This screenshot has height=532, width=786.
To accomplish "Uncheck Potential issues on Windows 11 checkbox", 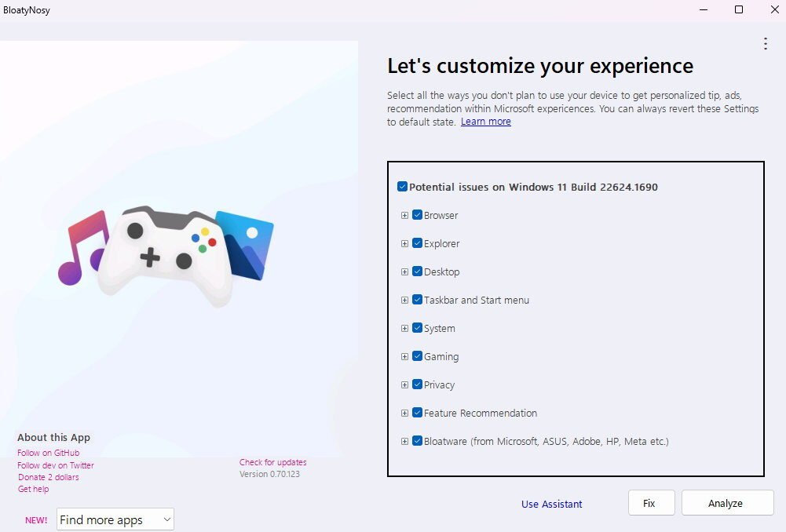I will pos(402,187).
